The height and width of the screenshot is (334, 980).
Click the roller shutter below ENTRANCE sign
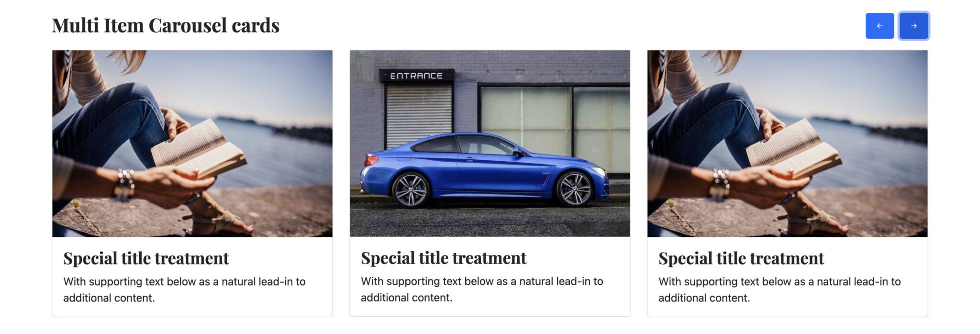[419, 116]
